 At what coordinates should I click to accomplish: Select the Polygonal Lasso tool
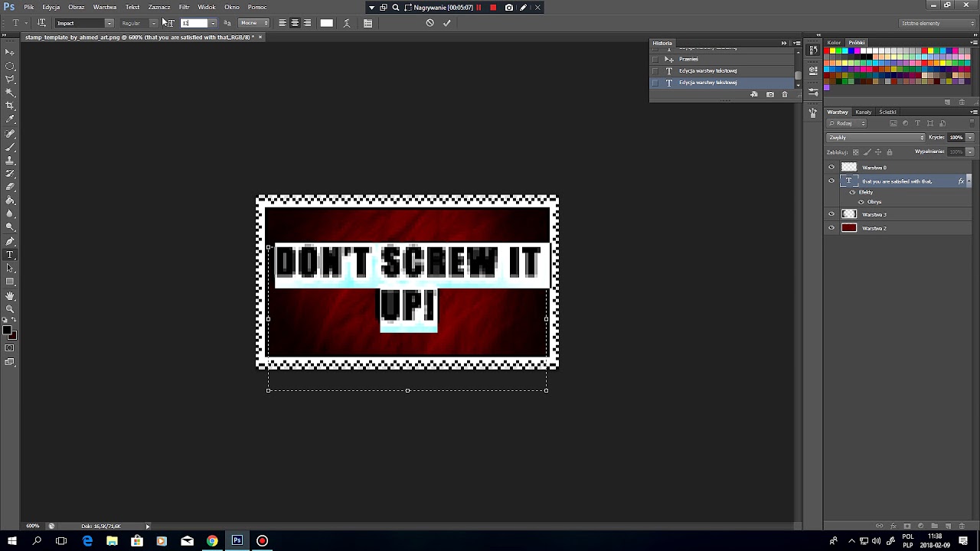[10, 79]
